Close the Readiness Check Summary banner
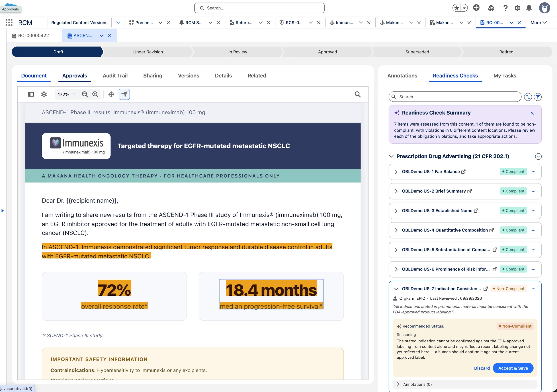 532,113
